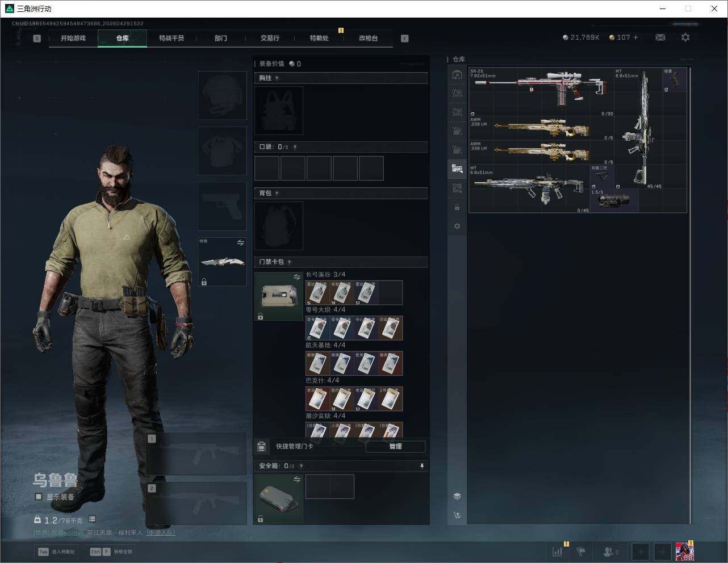The image size is (728, 563).
Task: Click the right navigation arrow after 改枪台
Action: pos(405,39)
